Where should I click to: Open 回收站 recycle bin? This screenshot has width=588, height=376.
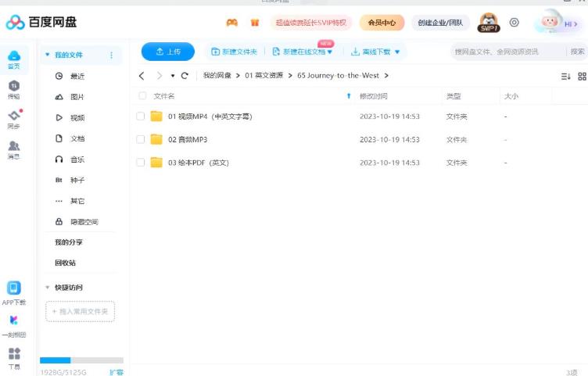(65, 263)
